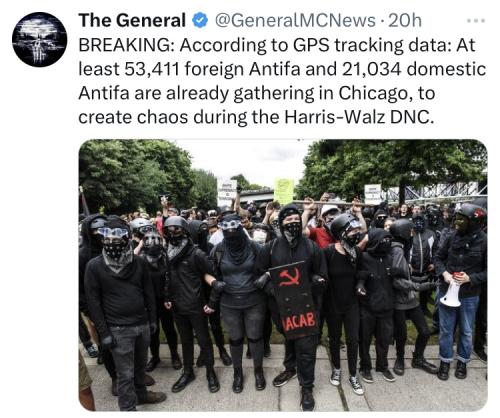Click the red ACAB lettering on shield
The image size is (500, 418).
click(x=300, y=322)
